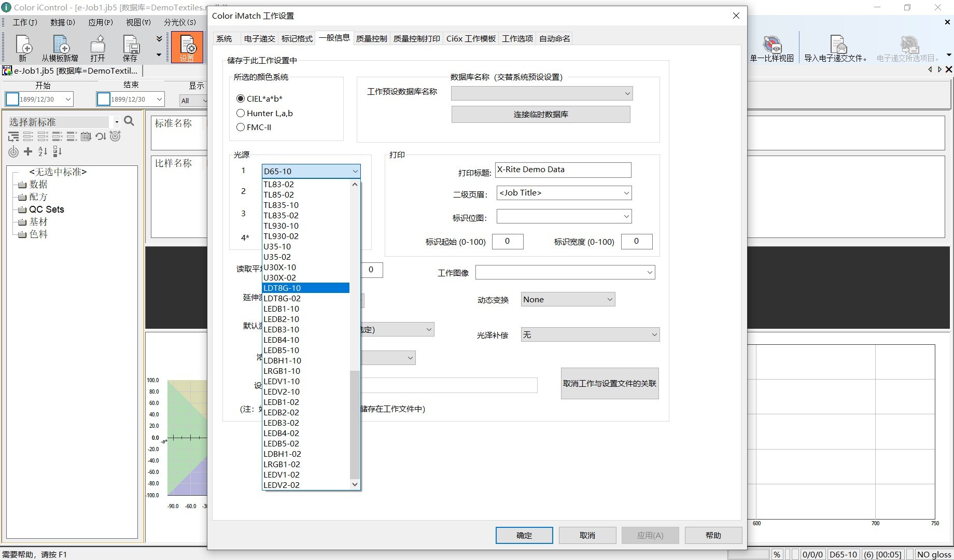Click the 确定 button
Screen dimensions: 954x560
(x=524, y=535)
